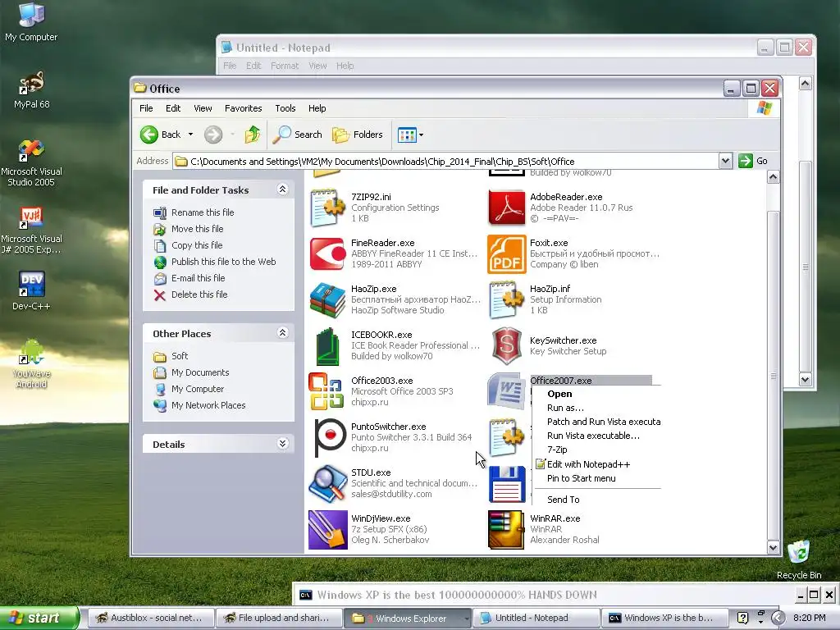This screenshot has width=840, height=630.
Task: Select the PuntoSwitcher.exe icon
Action: [x=329, y=438]
